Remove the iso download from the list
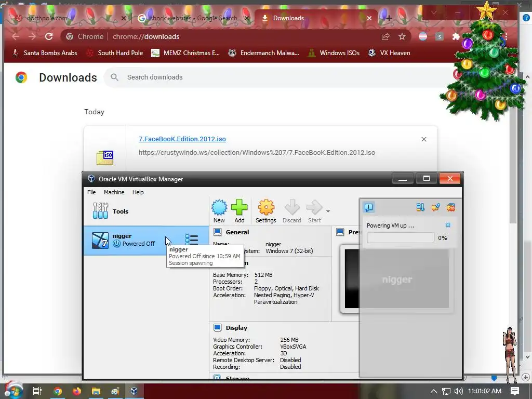 424,139
